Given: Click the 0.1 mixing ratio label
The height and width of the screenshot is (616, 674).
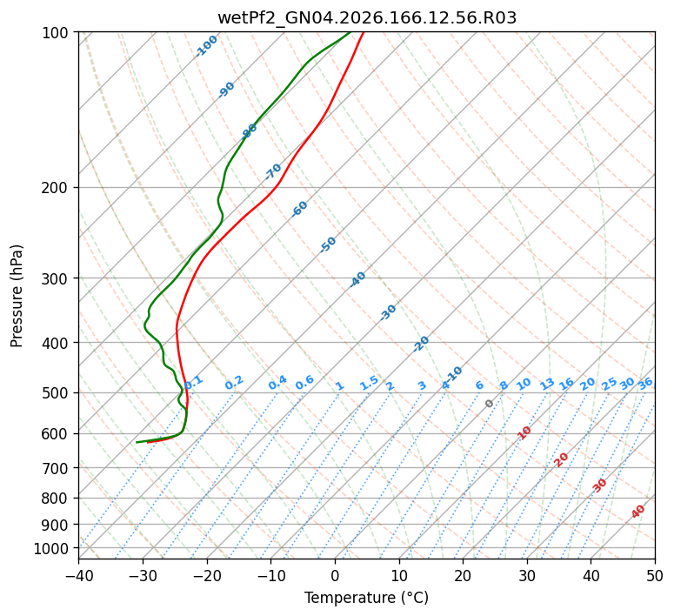Looking at the screenshot, I should coord(193,382).
